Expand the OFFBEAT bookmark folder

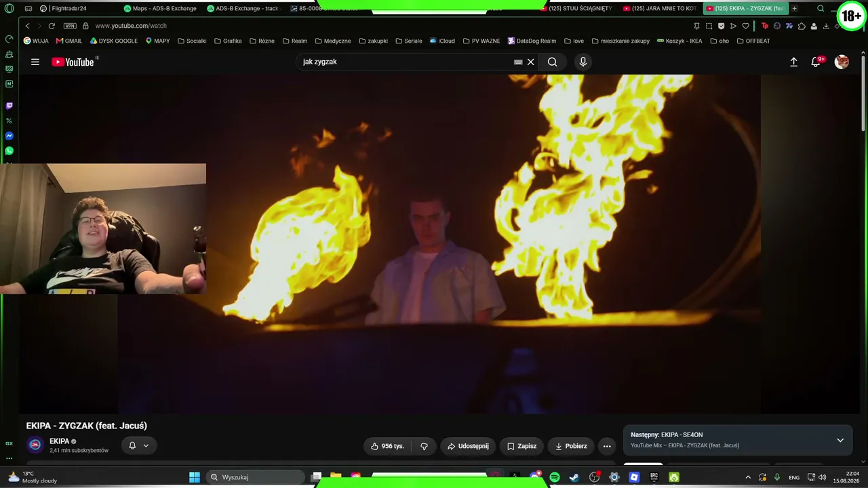click(753, 41)
